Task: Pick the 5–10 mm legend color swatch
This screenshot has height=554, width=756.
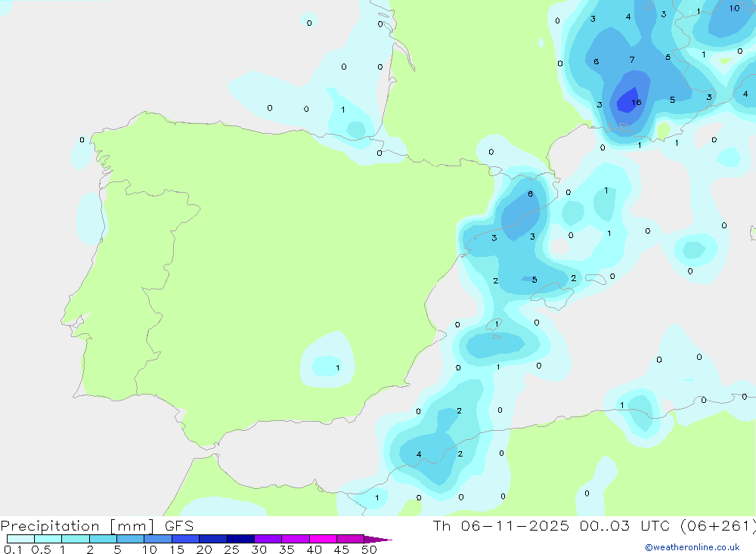Action: pyautogui.click(x=131, y=539)
